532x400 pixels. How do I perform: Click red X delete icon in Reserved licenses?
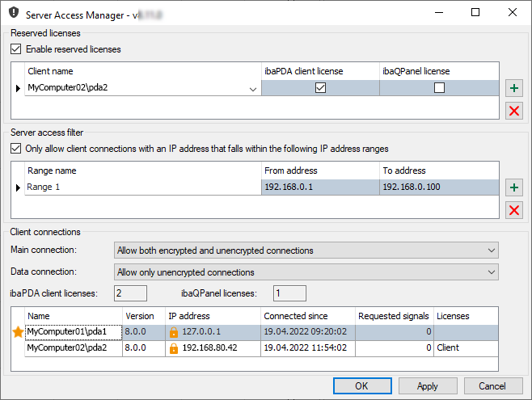[x=513, y=111]
